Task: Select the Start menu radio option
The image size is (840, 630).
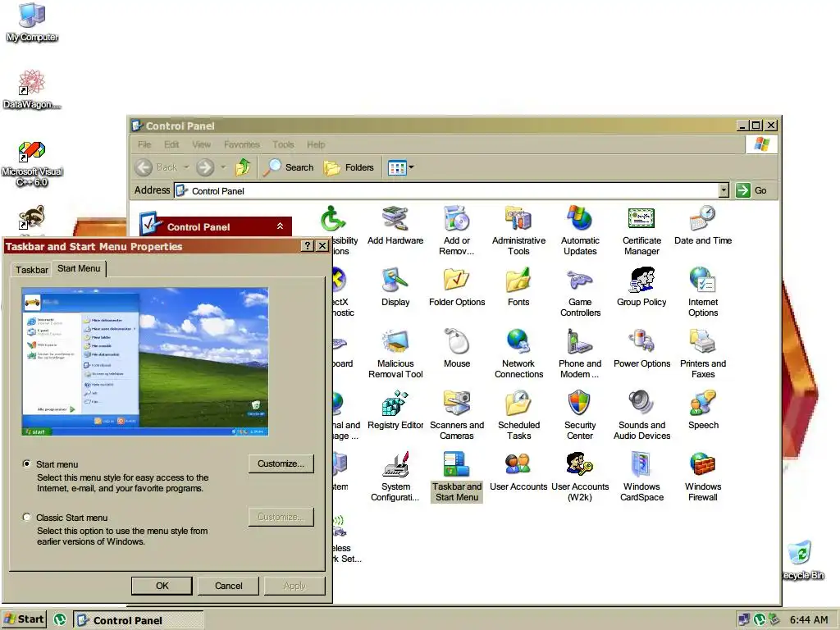Action: (x=27, y=464)
